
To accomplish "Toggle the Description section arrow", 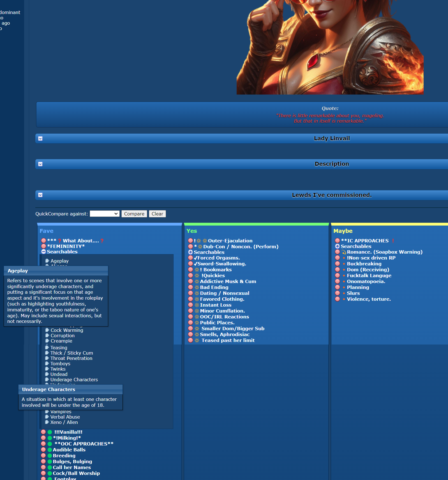I will tap(40, 164).
